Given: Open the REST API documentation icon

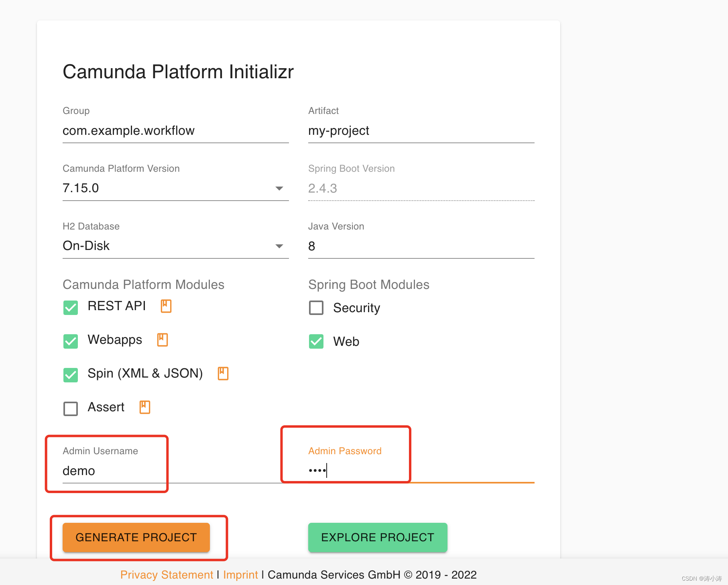Looking at the screenshot, I should point(166,306).
